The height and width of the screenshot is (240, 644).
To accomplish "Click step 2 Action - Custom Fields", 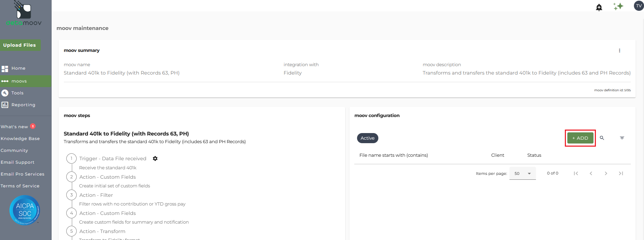I will (107, 177).
